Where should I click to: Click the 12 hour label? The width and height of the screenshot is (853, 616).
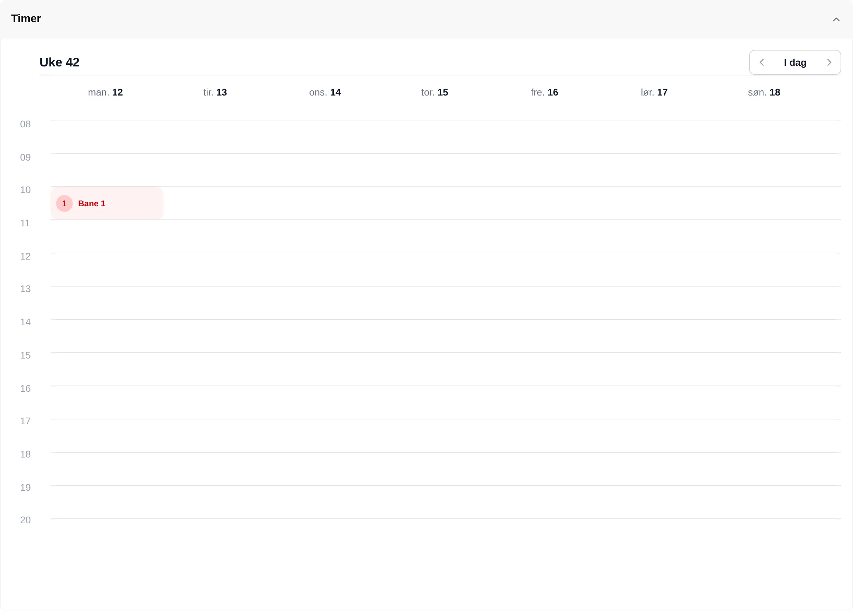(x=25, y=256)
